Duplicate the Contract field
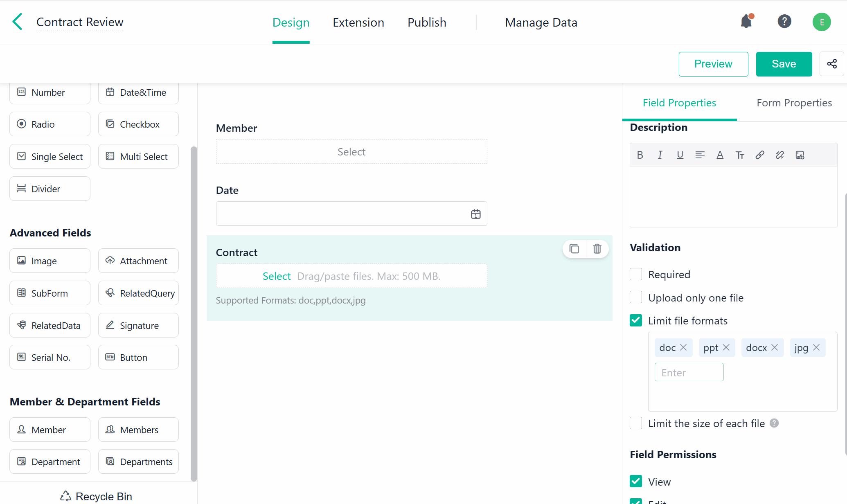The width and height of the screenshot is (847, 504). [574, 249]
